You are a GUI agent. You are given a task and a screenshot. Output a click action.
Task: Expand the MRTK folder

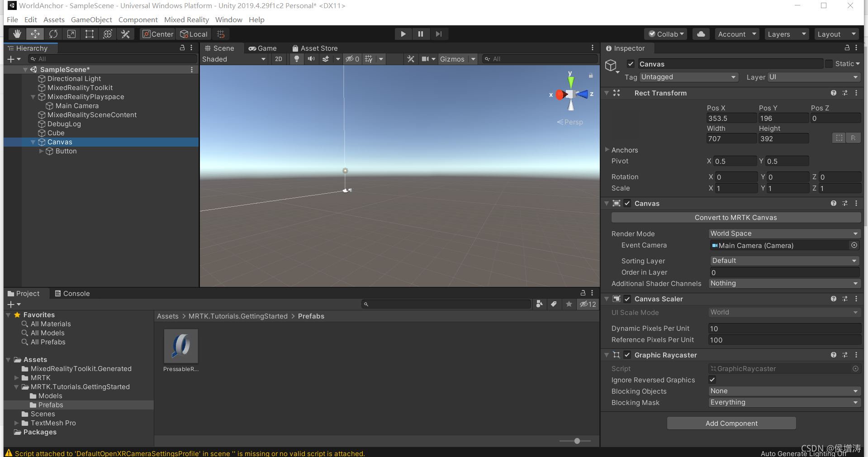(17, 378)
